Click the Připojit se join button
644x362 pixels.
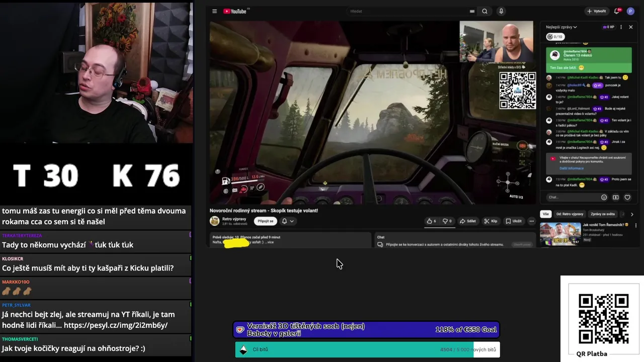pos(265,221)
